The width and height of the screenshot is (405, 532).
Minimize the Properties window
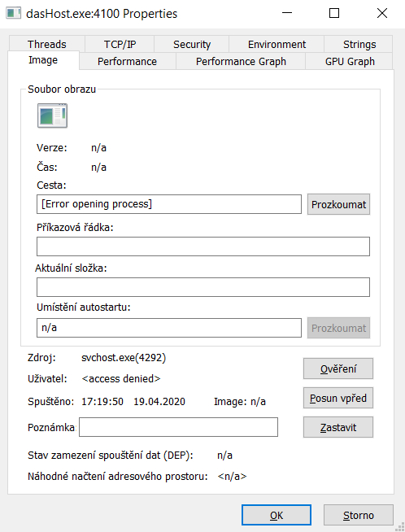(287, 13)
